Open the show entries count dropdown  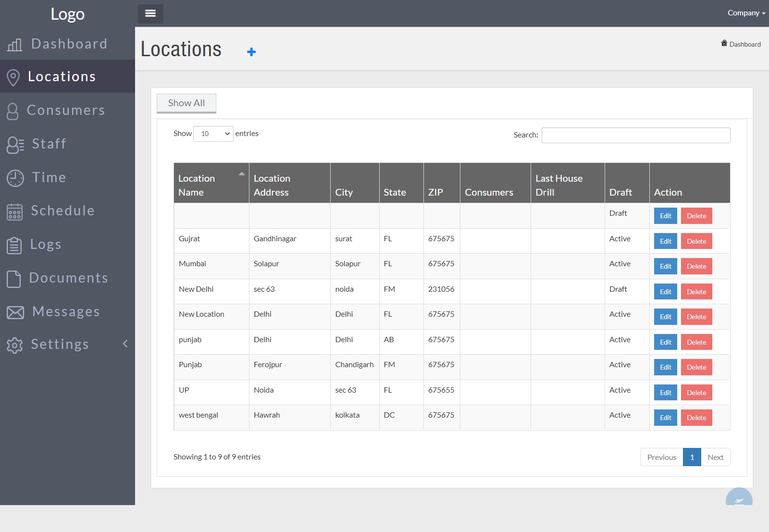[213, 134]
